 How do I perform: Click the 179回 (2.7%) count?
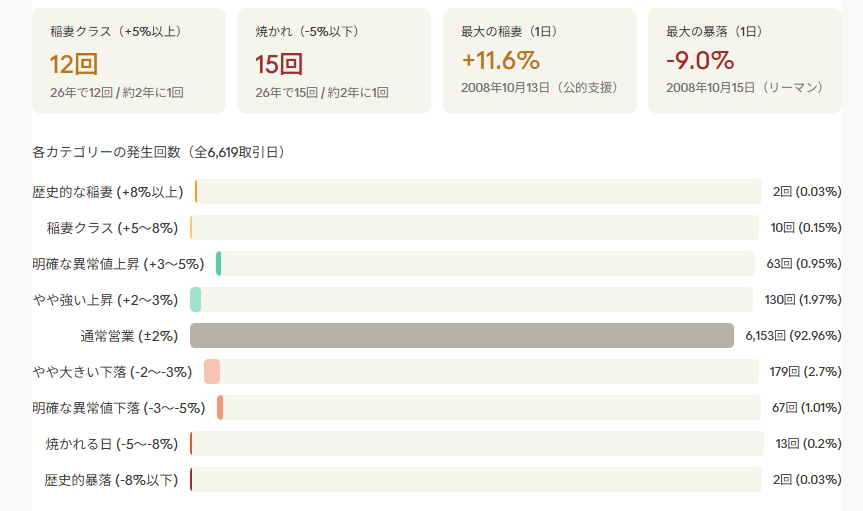pos(805,372)
